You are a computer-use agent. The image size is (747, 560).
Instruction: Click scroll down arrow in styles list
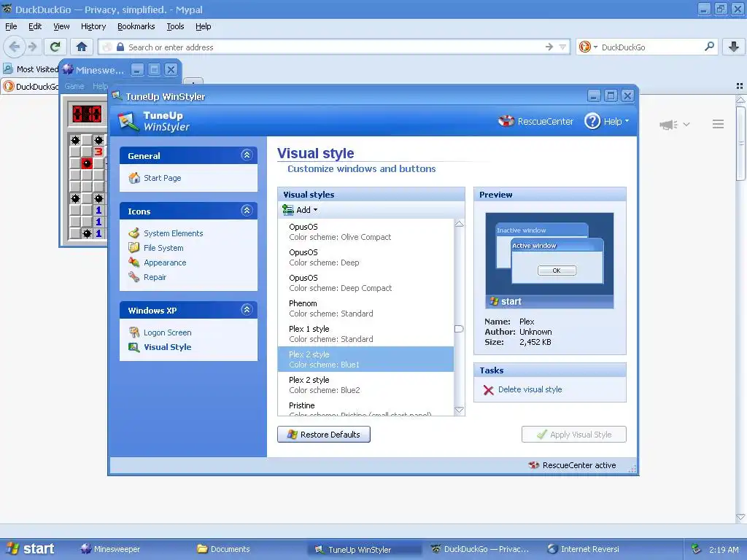tap(460, 410)
